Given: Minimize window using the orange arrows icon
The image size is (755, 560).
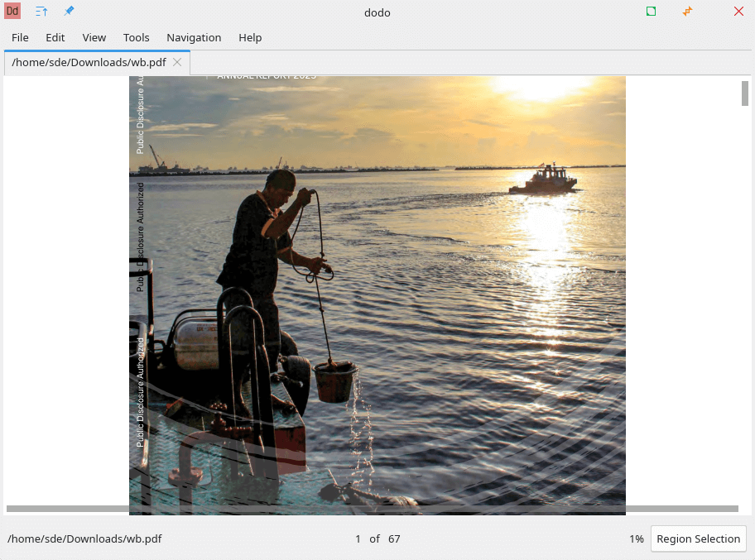Looking at the screenshot, I should (687, 12).
